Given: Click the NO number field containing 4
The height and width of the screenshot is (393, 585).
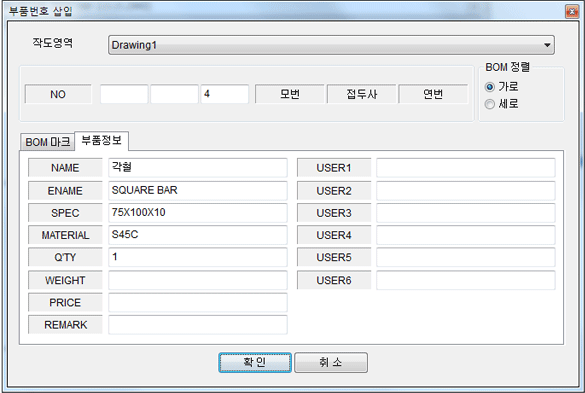Looking at the screenshot, I should click(x=225, y=94).
